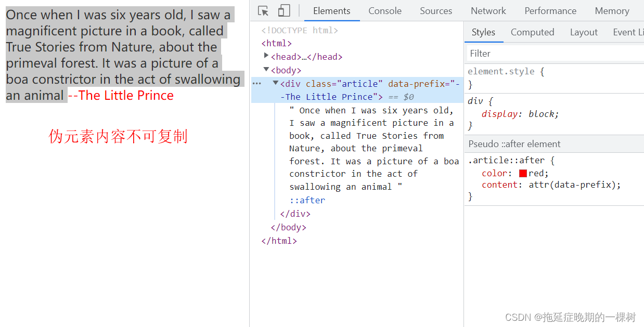
Task: Switch to the Console tab
Action: tap(385, 10)
